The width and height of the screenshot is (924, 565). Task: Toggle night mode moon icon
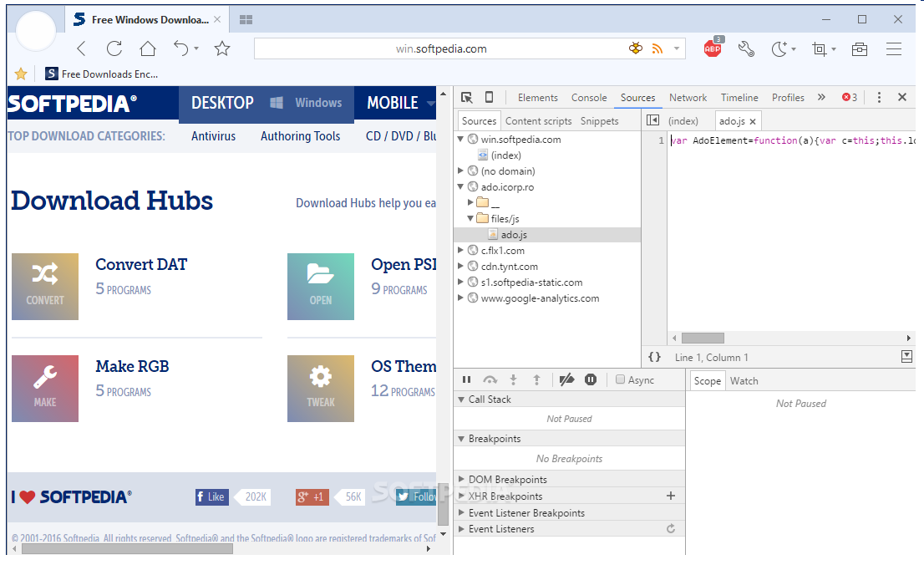pos(779,49)
